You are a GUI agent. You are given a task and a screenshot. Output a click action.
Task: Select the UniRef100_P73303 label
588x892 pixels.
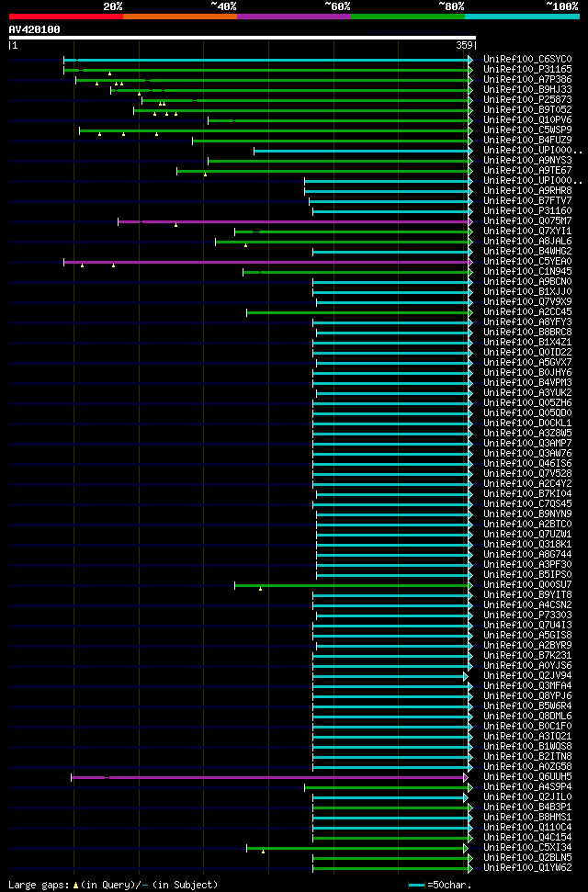point(527,615)
